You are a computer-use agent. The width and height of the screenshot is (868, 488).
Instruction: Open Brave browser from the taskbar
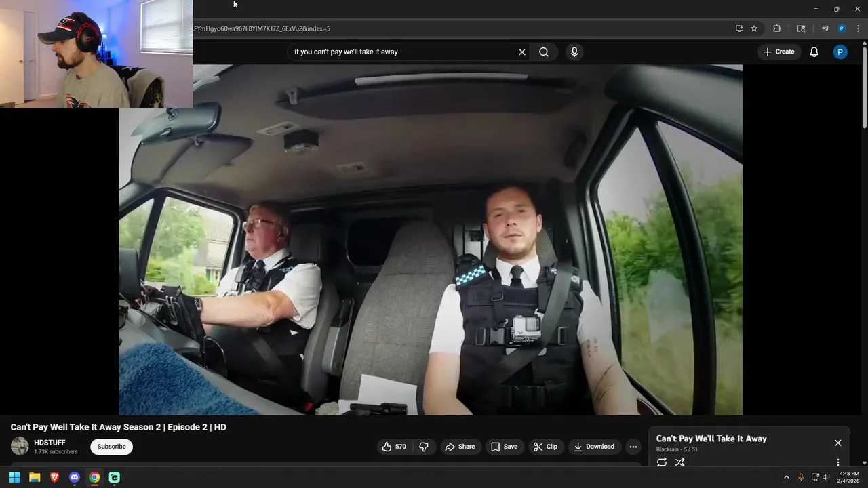(x=55, y=477)
